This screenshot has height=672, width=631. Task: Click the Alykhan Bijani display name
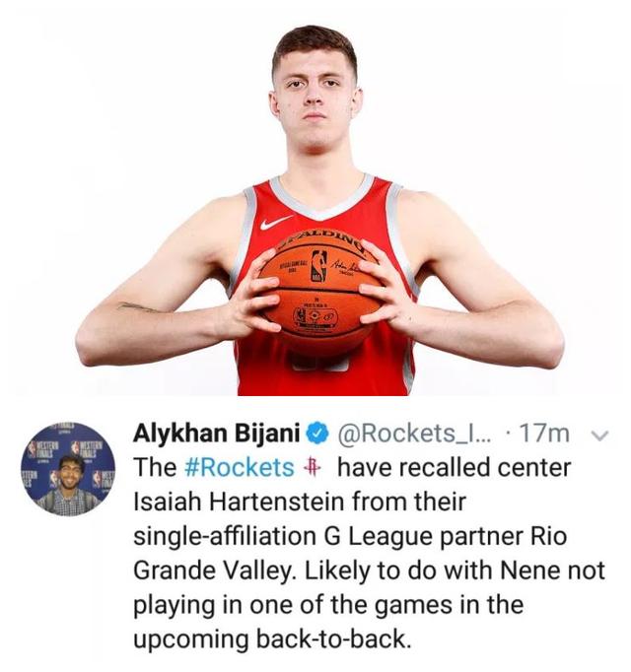217,433
